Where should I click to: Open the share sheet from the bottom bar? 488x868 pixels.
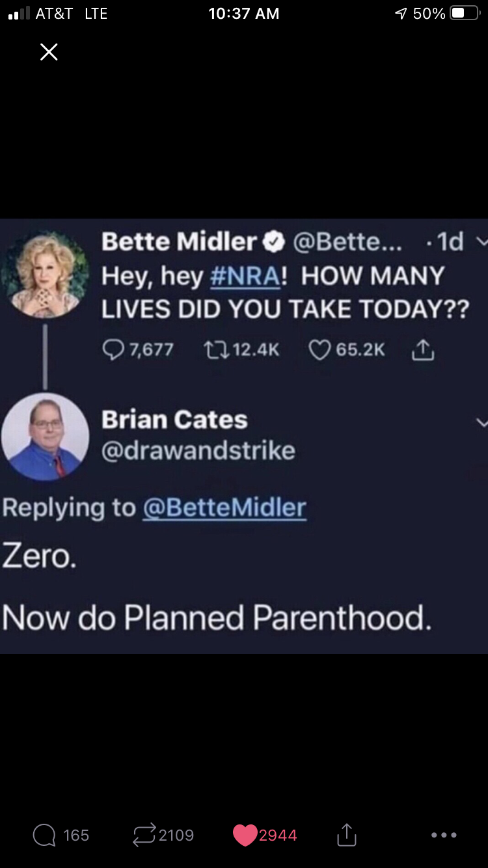coord(346,834)
